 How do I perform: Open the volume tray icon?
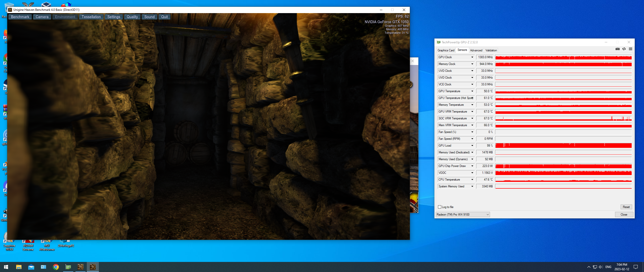(601, 267)
